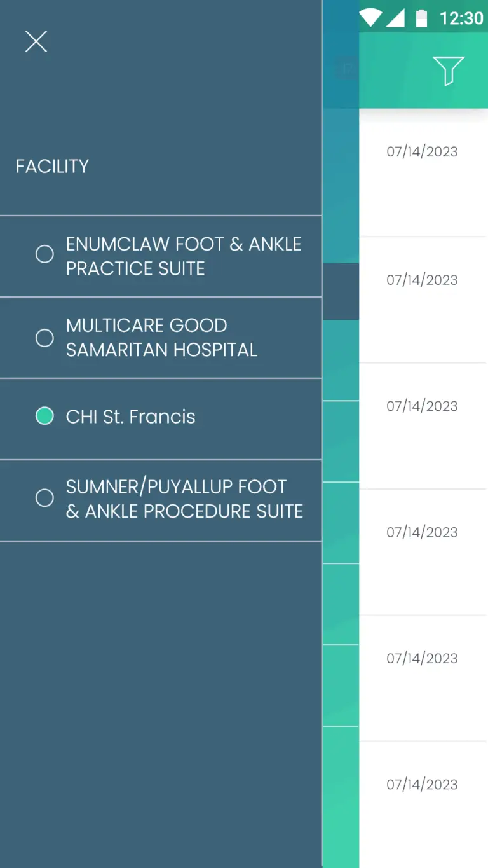Tap the 12:30 clock in status bar
The height and width of the screenshot is (868, 488).
[x=461, y=18]
